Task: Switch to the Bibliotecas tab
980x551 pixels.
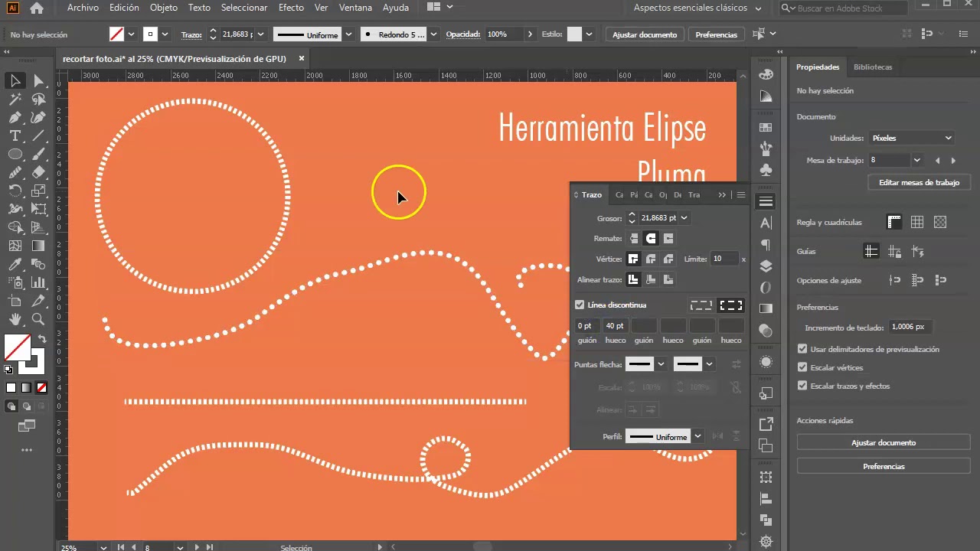Action: (x=873, y=67)
